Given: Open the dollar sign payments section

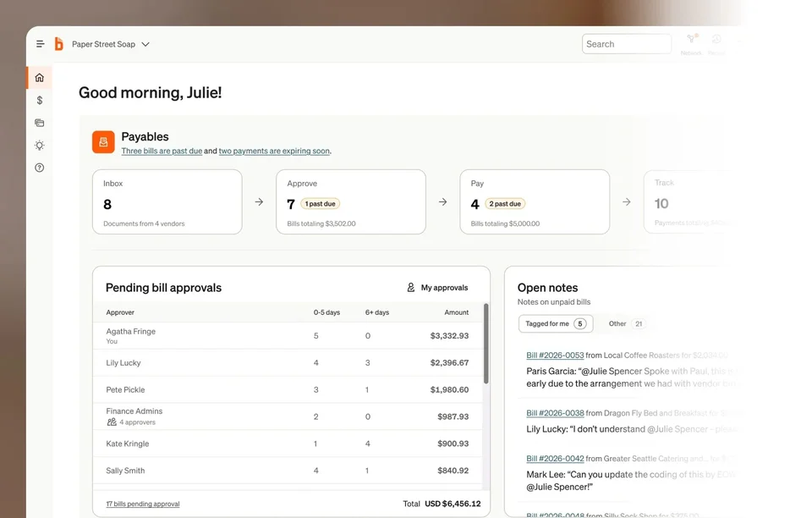Looking at the screenshot, I should click(x=40, y=101).
